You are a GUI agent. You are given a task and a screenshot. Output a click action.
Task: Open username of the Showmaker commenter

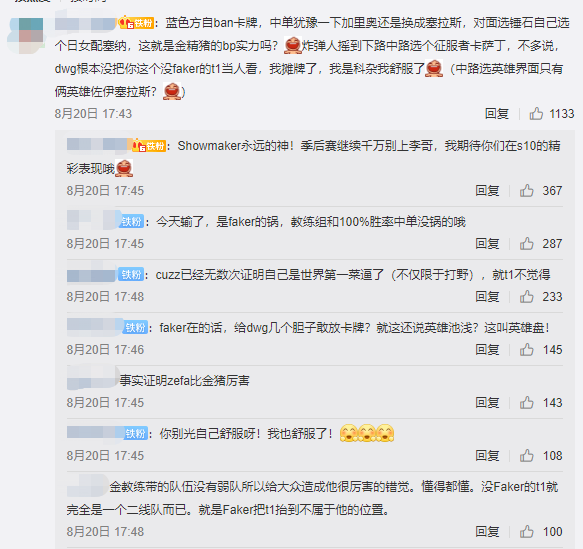point(97,144)
